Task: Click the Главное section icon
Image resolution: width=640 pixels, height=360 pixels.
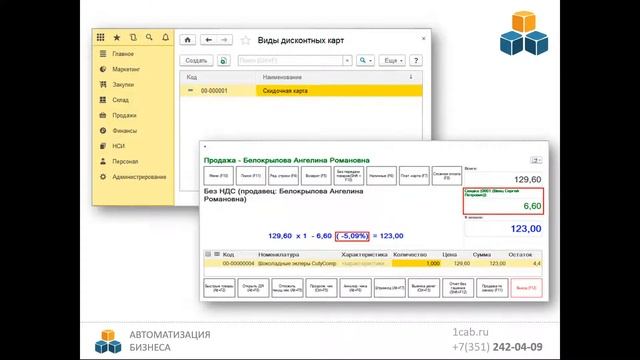Action: (x=103, y=53)
